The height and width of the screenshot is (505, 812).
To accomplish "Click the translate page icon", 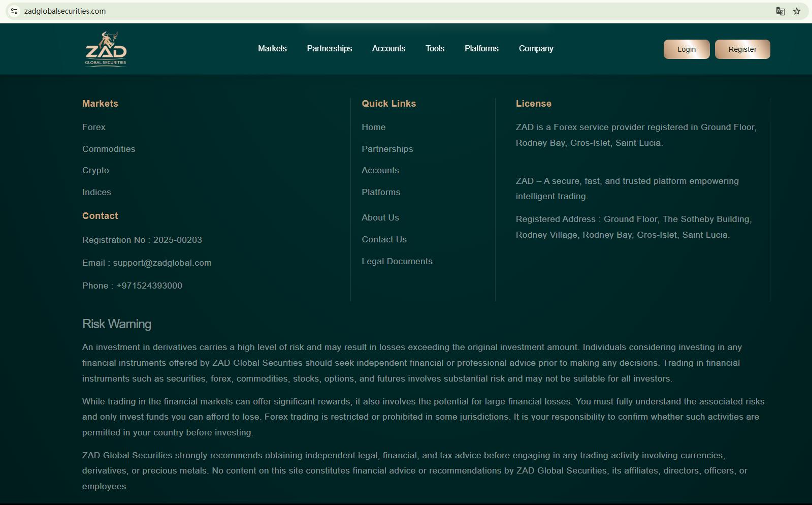I will (x=780, y=11).
